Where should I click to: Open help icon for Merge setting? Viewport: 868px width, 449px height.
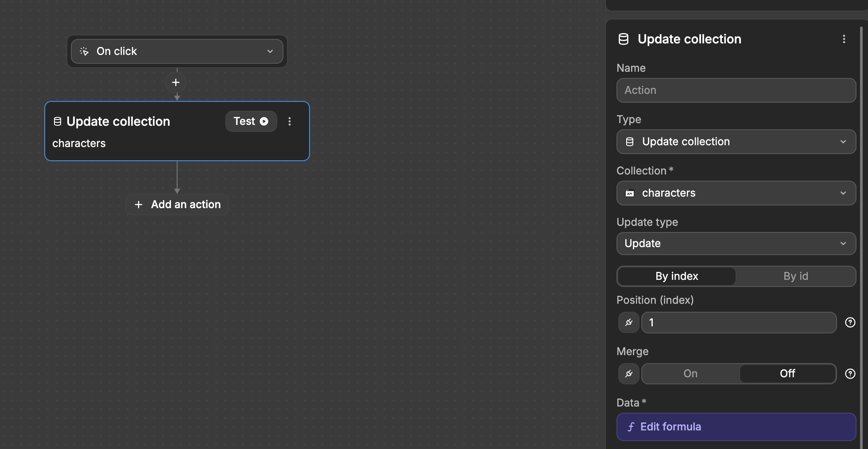[850, 374]
